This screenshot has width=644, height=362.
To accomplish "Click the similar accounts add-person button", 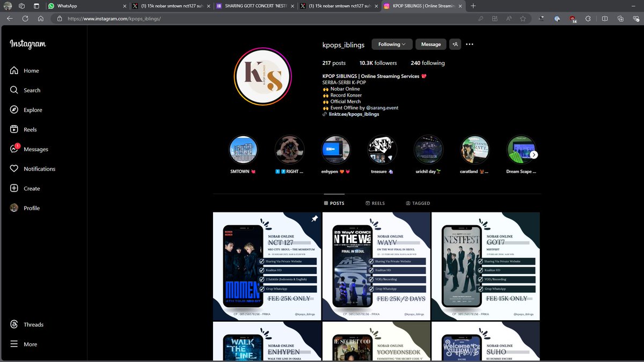I will 455,45.
